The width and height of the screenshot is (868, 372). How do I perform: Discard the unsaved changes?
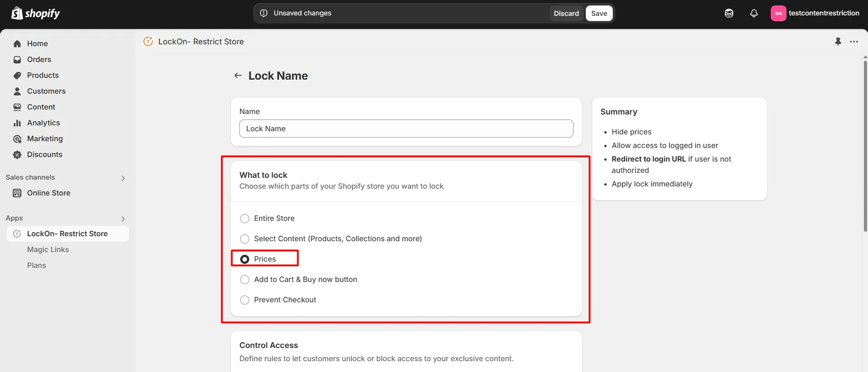pyautogui.click(x=566, y=13)
